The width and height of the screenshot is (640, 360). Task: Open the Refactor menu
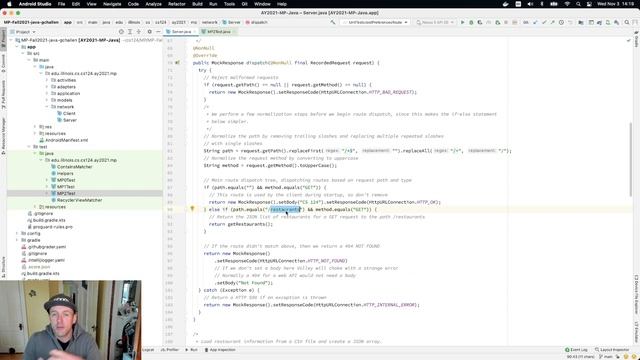click(177, 4)
